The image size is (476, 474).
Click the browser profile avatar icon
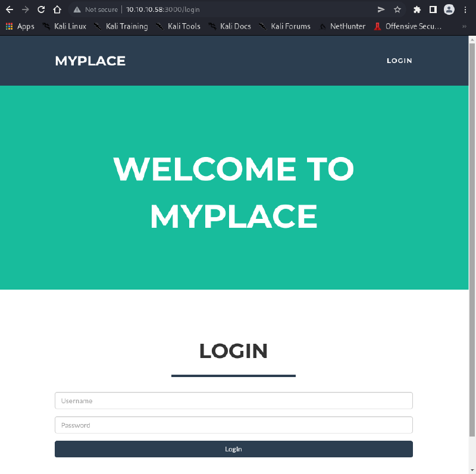(449, 9)
